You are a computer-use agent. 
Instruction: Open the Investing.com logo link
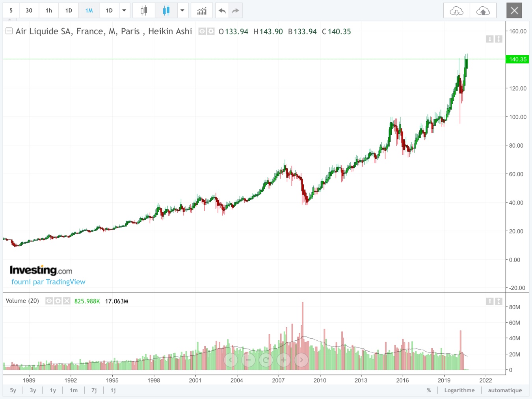tap(41, 270)
